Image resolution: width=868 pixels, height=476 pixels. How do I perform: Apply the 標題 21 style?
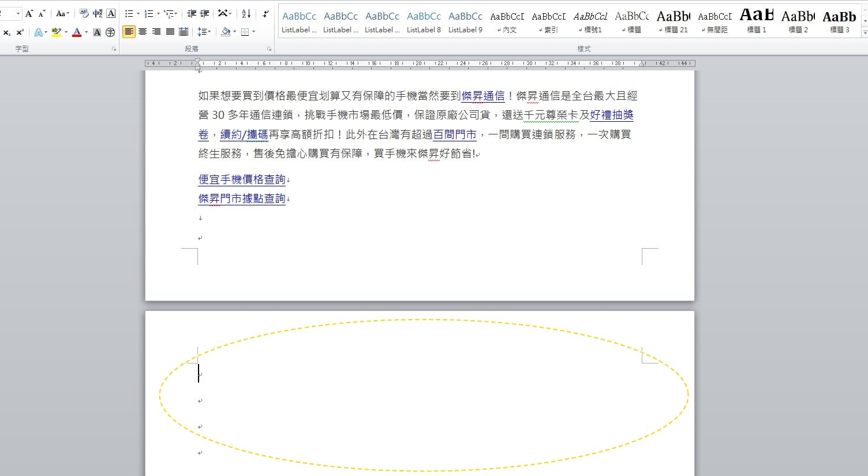point(673,22)
